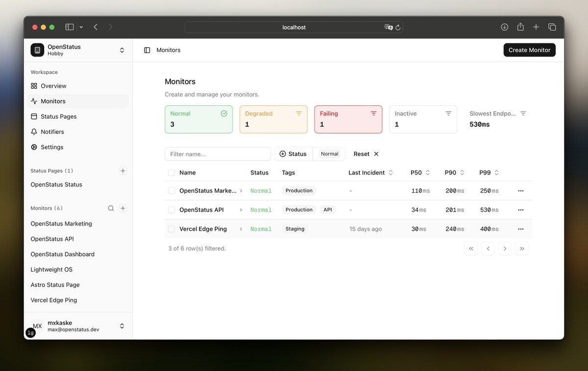Toggle the sidebar panel icon beside Monitors title

click(147, 50)
